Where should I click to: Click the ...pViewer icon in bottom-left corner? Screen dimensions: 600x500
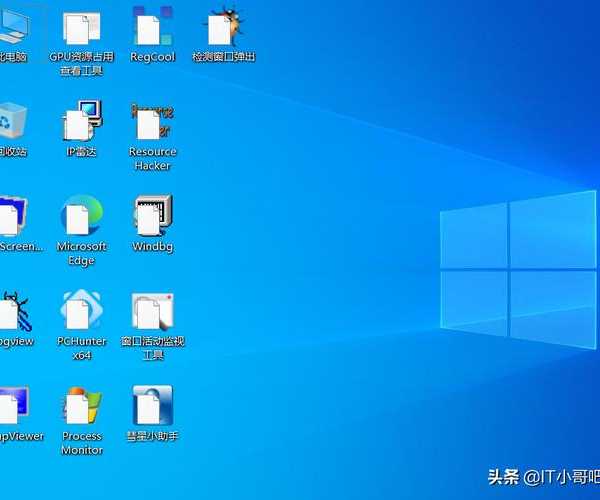click(x=12, y=407)
